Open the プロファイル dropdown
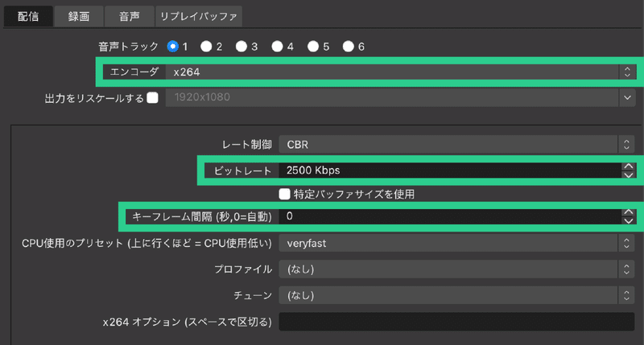The width and height of the screenshot is (644, 345). pyautogui.click(x=456, y=269)
